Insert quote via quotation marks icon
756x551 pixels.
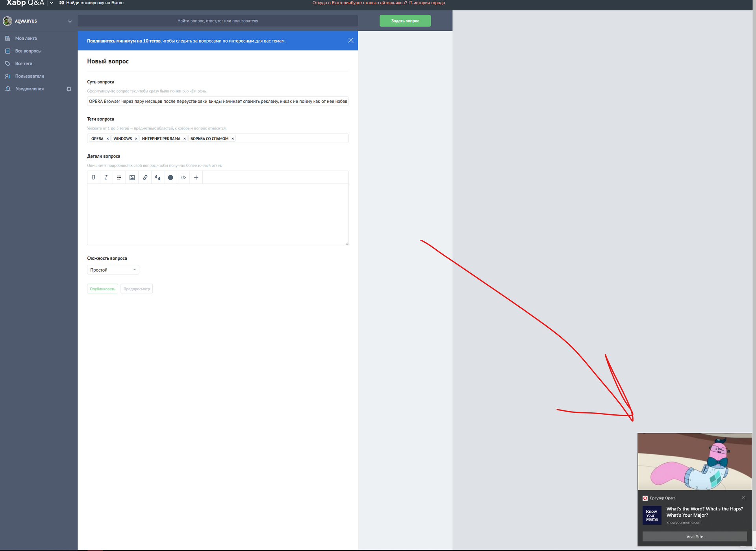(x=158, y=178)
